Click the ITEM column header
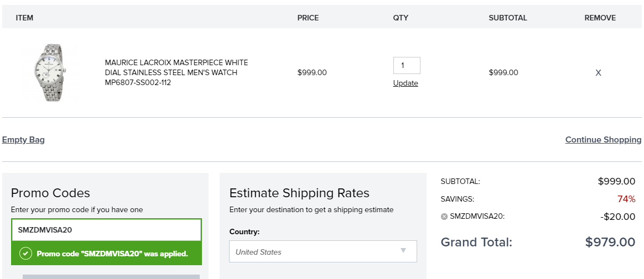 pos(25,18)
